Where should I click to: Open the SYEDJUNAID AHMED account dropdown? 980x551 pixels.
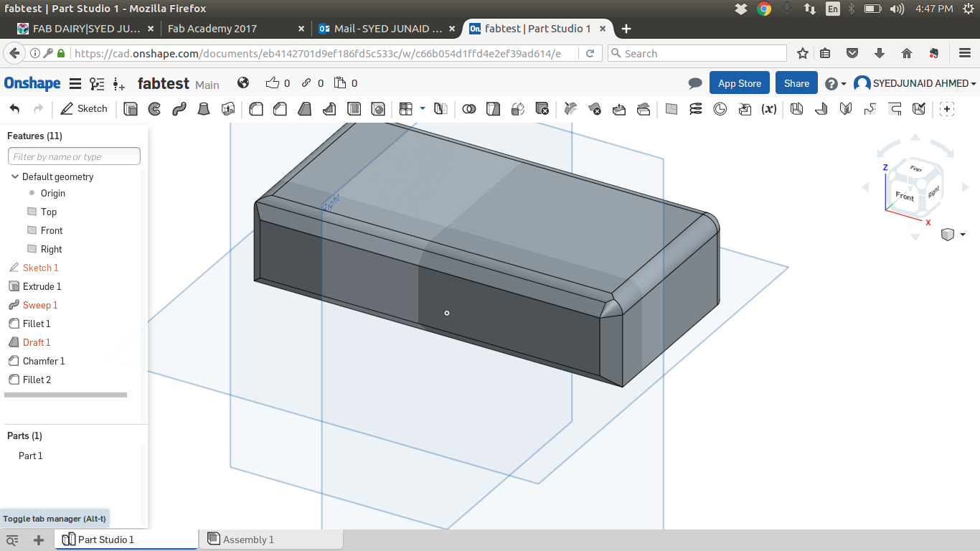point(915,83)
